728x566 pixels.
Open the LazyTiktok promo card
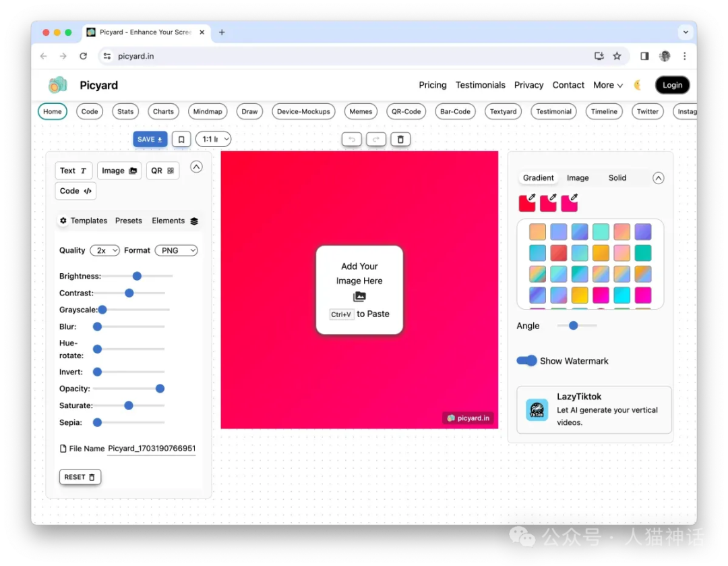(594, 410)
